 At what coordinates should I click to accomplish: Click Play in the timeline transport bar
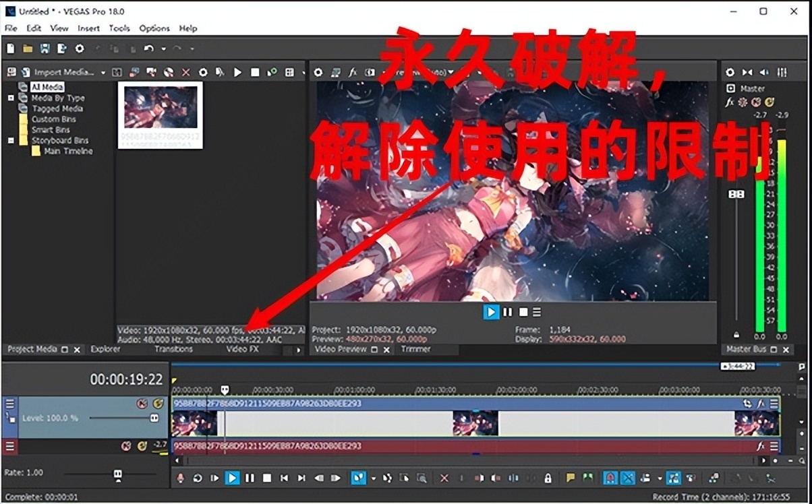tap(232, 478)
